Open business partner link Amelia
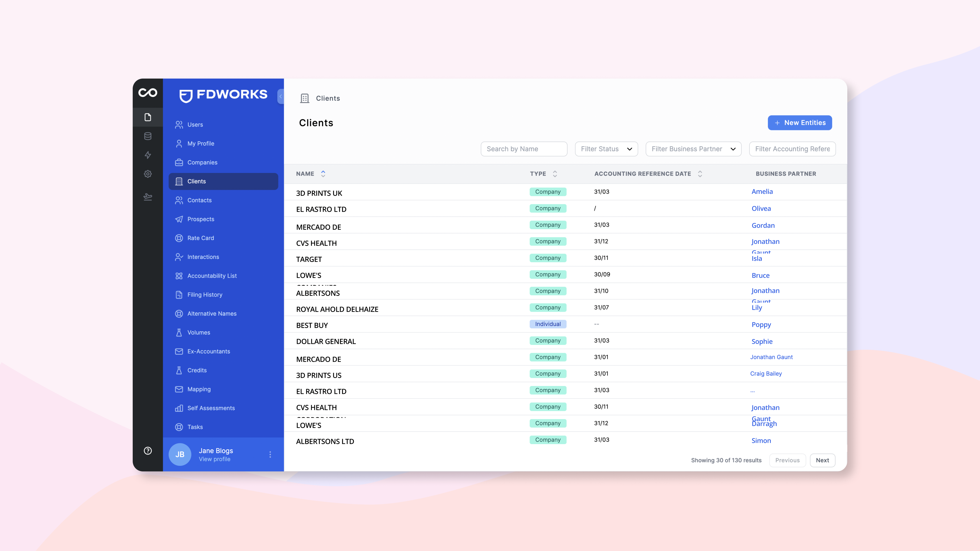This screenshot has width=980, height=551. [762, 192]
